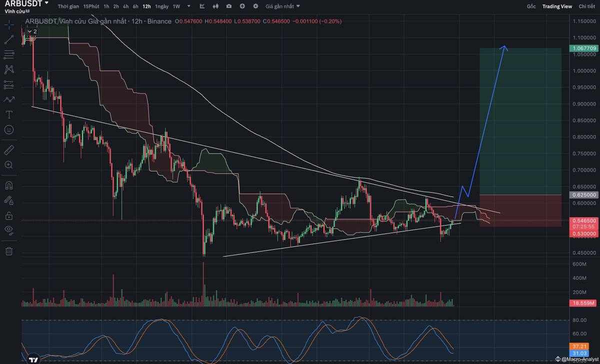The height and width of the screenshot is (364, 600).
Task: Open the candlestick chart style icon
Action: tap(215, 6)
